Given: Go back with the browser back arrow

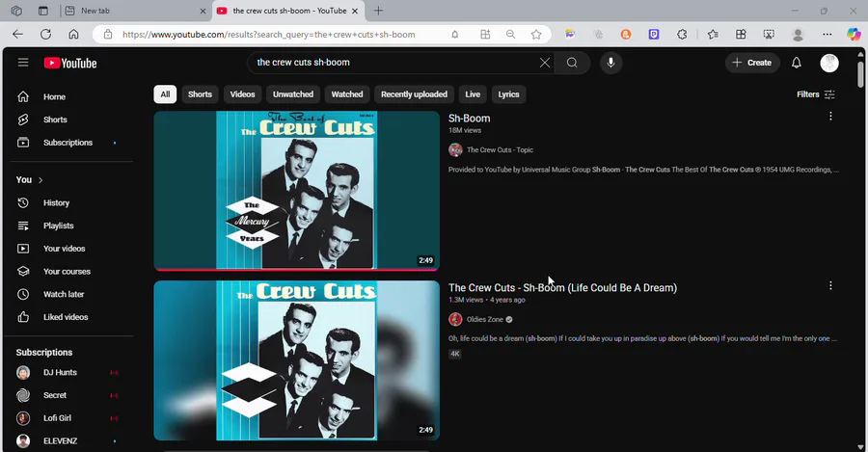Looking at the screenshot, I should [x=17, y=35].
